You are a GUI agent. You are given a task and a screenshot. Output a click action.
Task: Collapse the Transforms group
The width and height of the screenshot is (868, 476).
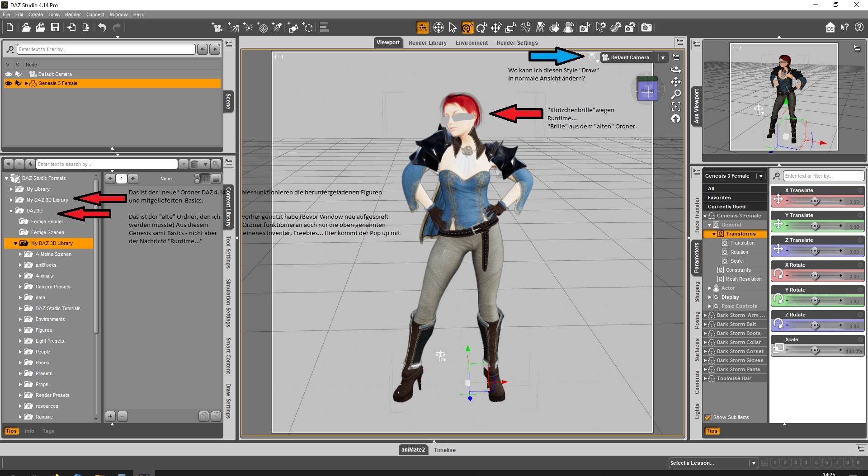[714, 234]
